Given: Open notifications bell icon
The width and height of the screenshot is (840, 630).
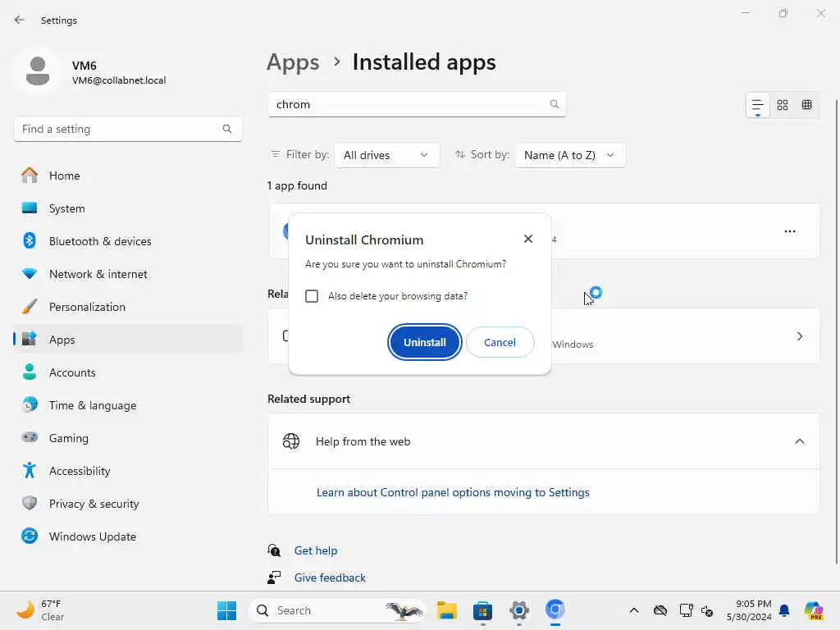Looking at the screenshot, I should (783, 610).
